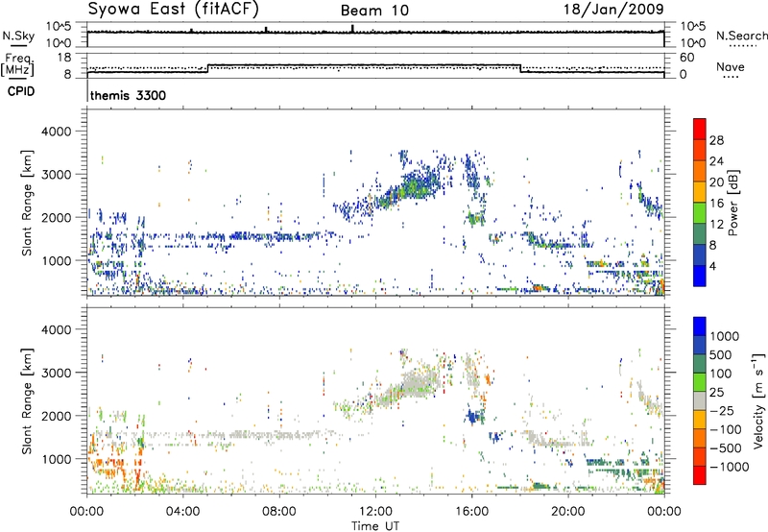Screen dimensions: 768x532
Task: Click the blue velocity patch near 16:00 UT
Action: click(474, 417)
